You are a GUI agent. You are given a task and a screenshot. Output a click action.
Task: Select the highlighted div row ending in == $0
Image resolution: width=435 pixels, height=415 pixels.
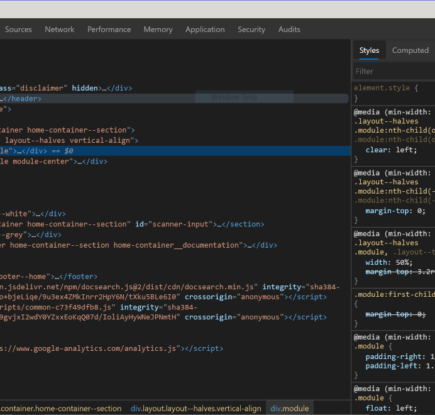(175, 151)
